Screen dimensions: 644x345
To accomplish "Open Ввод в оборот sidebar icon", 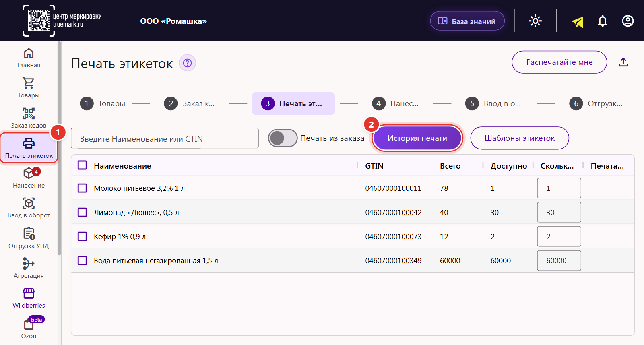I will pos(29,203).
